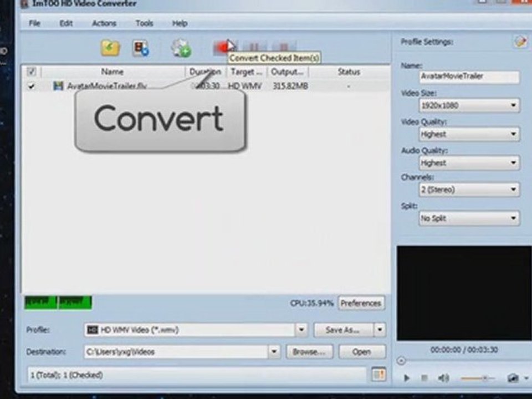Click the edit profile settings pencil icon
This screenshot has width=532, height=399.
(x=520, y=42)
